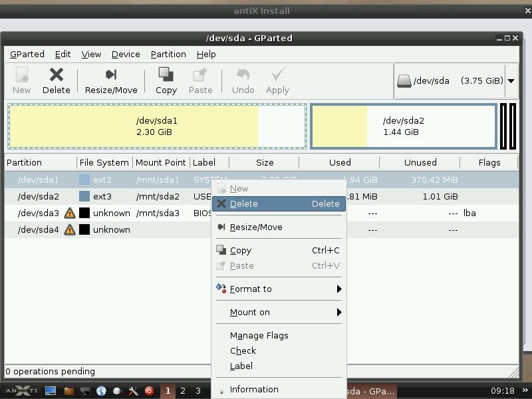
Task: Select the /dev/sda1 graphical partition block
Action: [x=157, y=126]
